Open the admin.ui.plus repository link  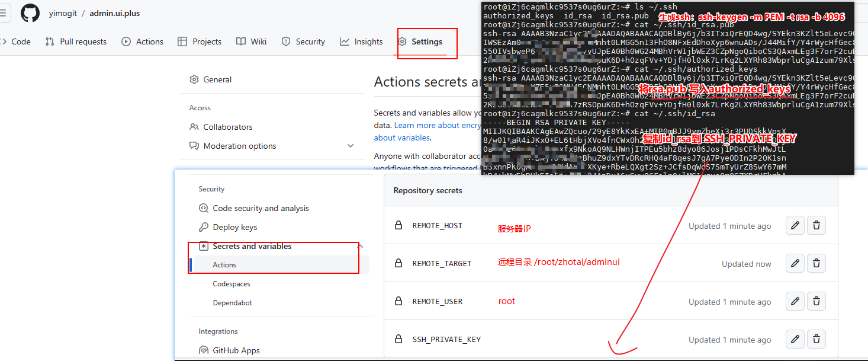(115, 13)
